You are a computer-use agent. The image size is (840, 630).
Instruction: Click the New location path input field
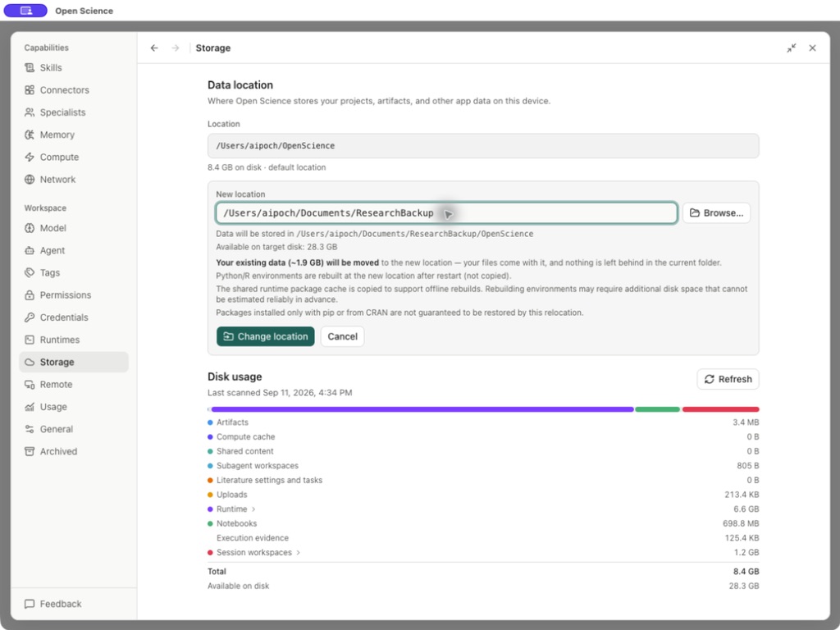tap(446, 213)
